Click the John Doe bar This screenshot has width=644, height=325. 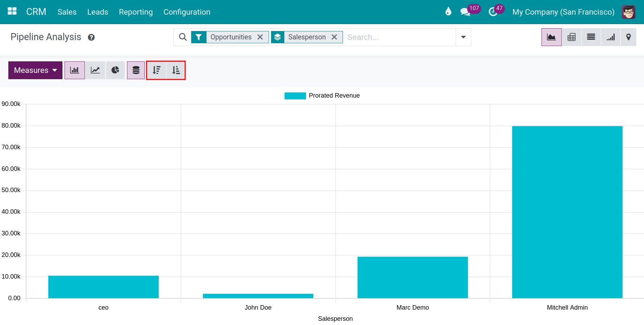pos(258,296)
